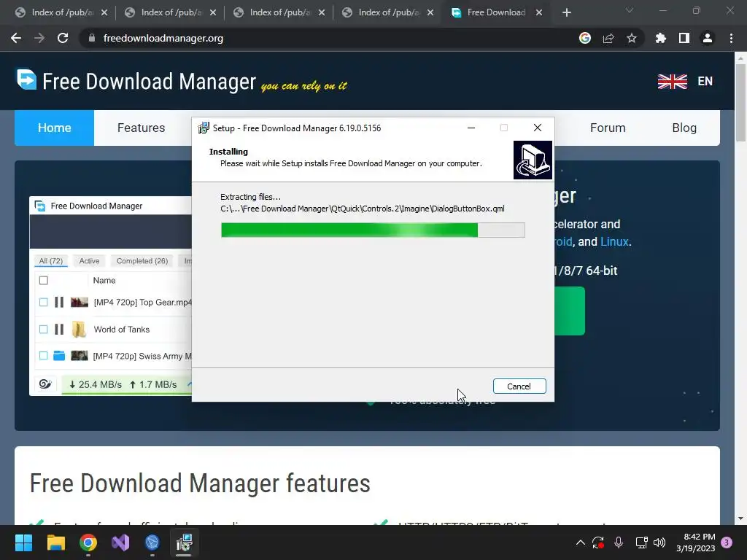This screenshot has width=747, height=560.
Task: Click the installation progress bar
Action: coord(373,230)
